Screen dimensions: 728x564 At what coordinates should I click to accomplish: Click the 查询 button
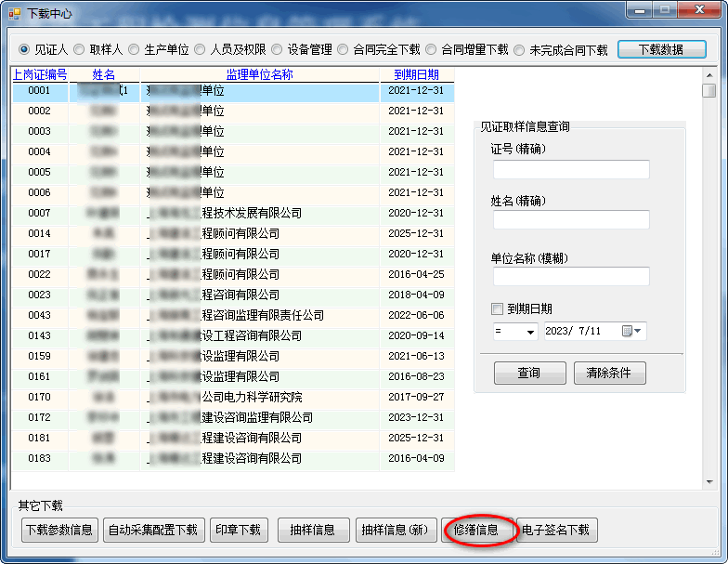tap(529, 373)
